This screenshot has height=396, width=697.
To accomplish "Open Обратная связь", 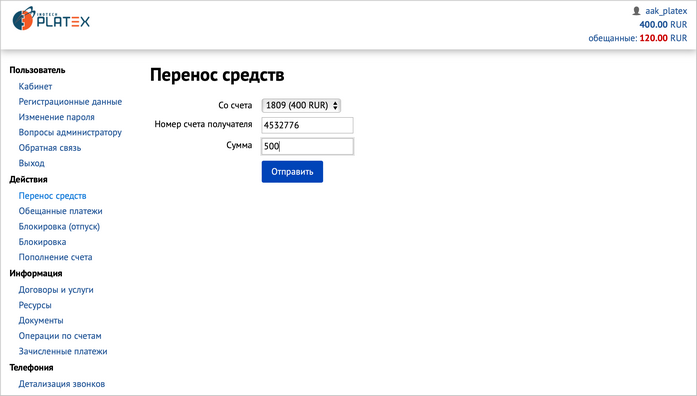I will [50, 148].
